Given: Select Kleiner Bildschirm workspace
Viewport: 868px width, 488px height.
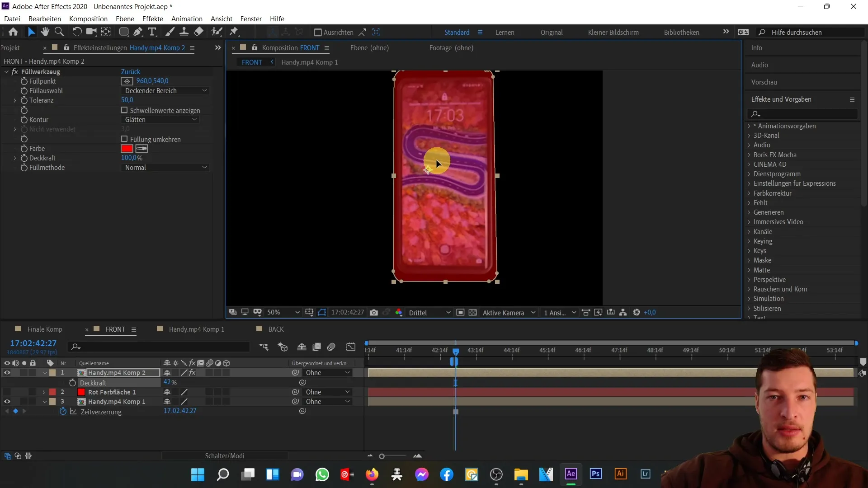Looking at the screenshot, I should (613, 33).
